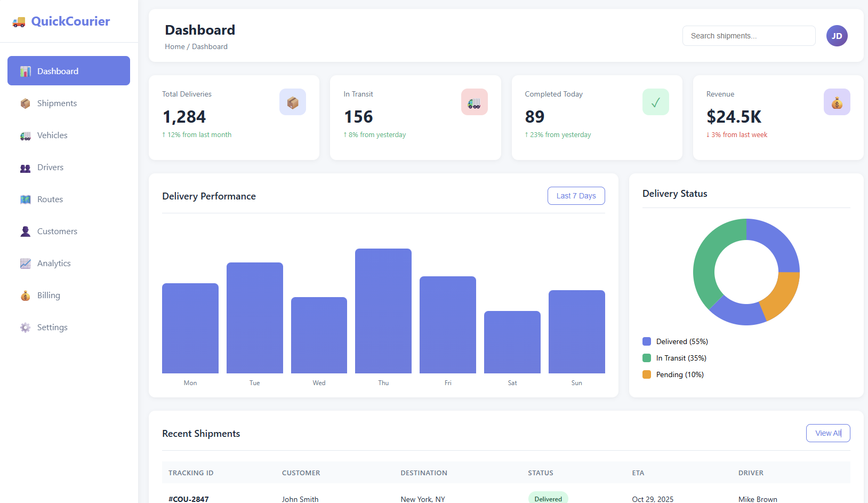Click the Dashboard chart icon in sidebar

pyautogui.click(x=25, y=71)
